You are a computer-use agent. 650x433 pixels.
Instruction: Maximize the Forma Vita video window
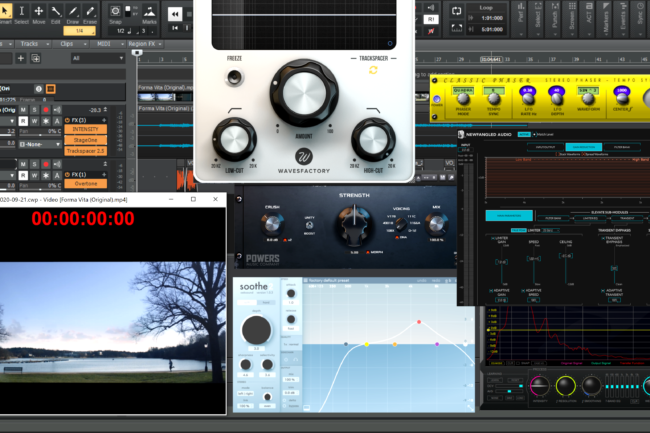pos(193,199)
